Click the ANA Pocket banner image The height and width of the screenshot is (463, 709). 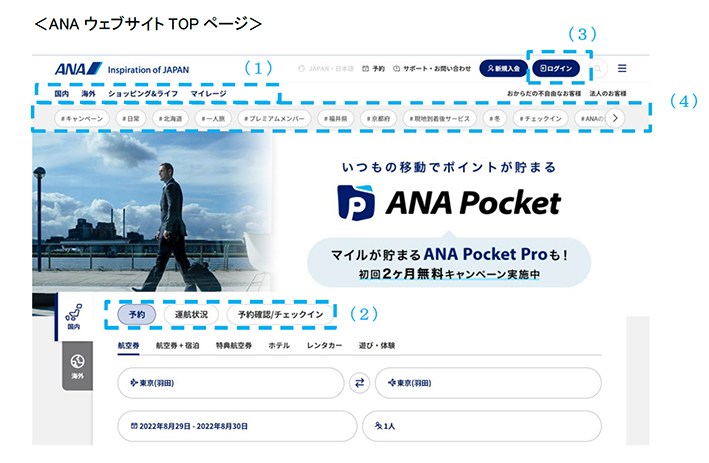[340, 212]
